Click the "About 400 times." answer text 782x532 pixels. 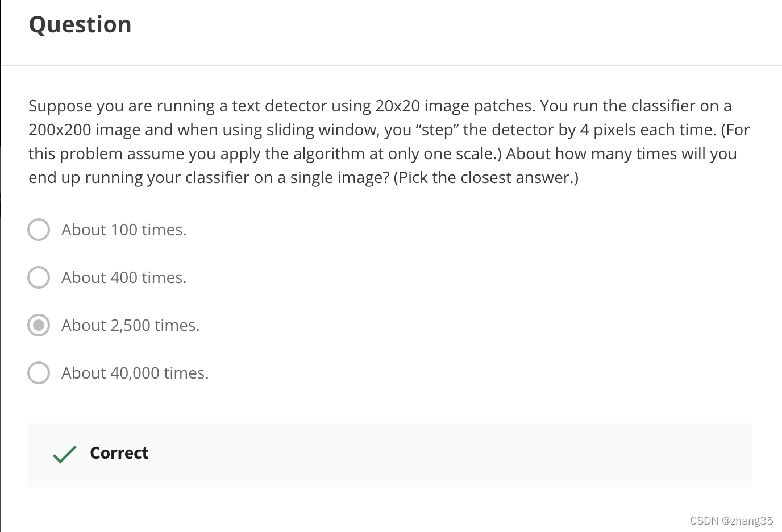coord(124,277)
